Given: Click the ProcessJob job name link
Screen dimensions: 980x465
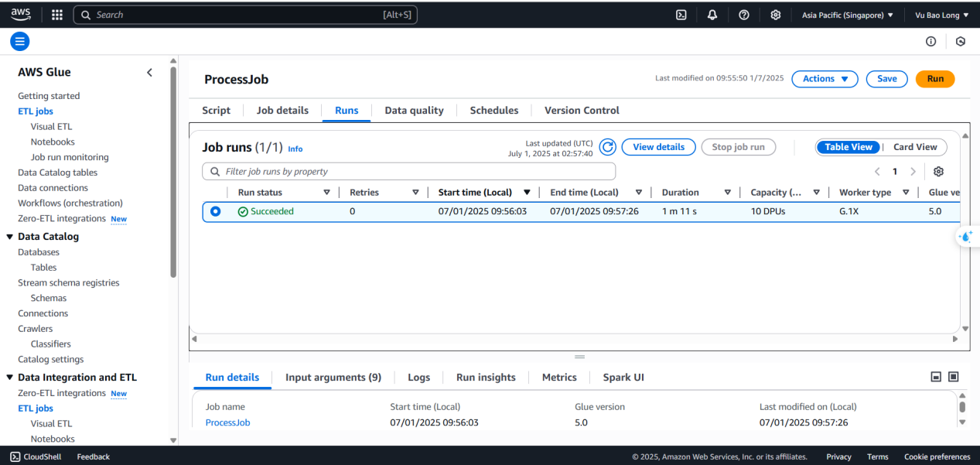Looking at the screenshot, I should click(227, 422).
